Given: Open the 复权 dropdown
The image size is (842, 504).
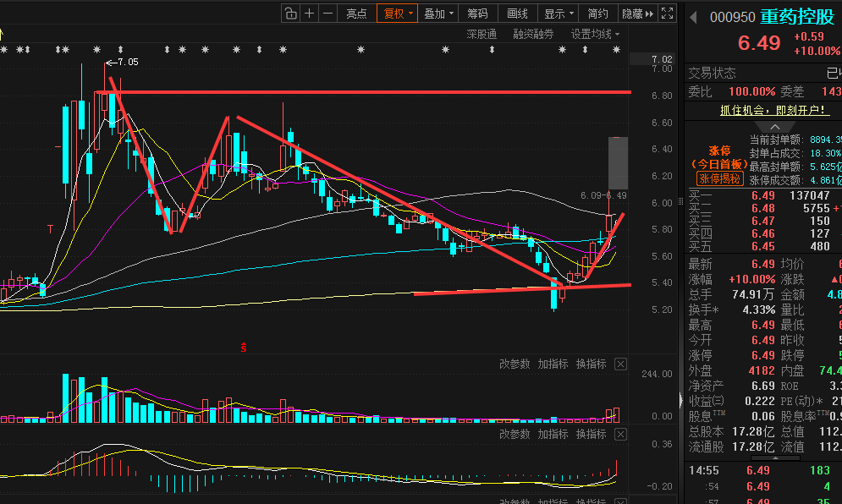Looking at the screenshot, I should pyautogui.click(x=398, y=14).
